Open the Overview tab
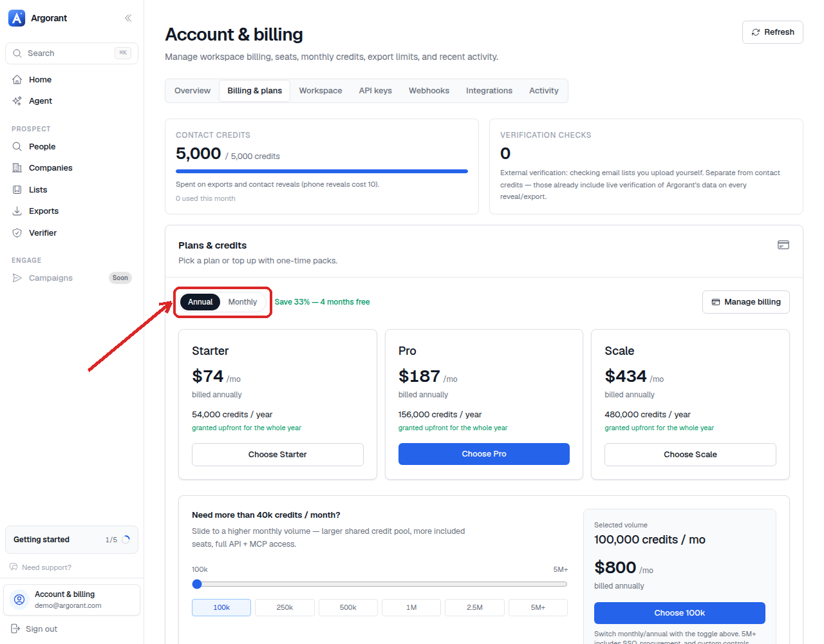 tap(192, 91)
